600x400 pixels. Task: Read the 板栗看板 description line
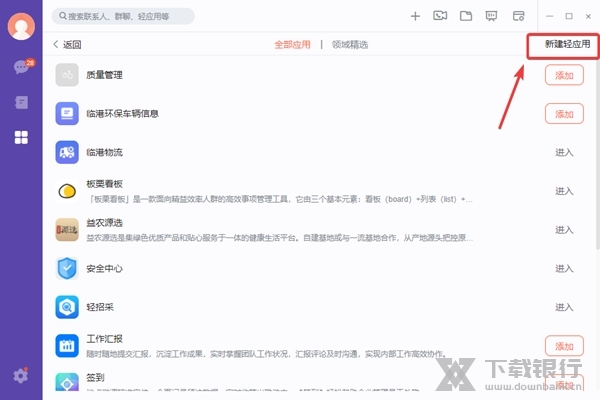(279, 199)
